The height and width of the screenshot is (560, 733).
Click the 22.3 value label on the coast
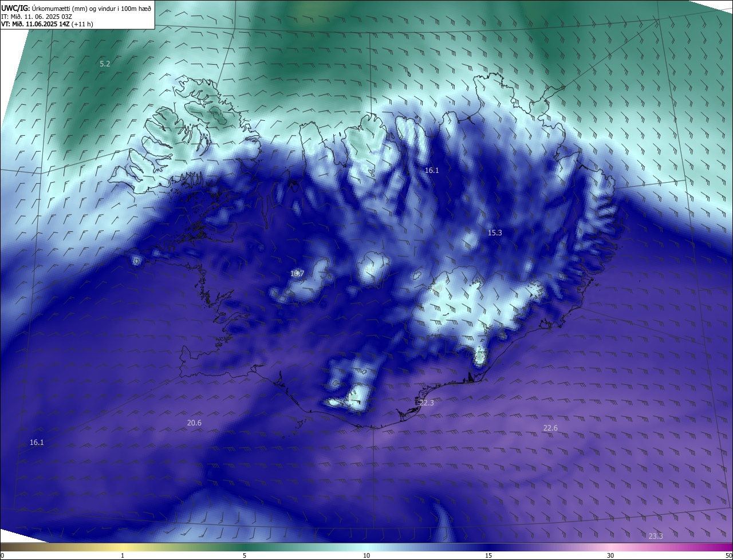(427, 403)
